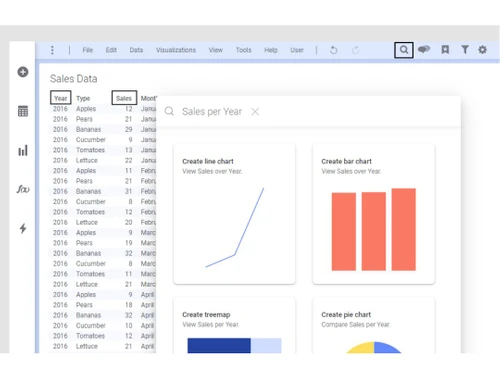Open the View menu

coord(216,50)
